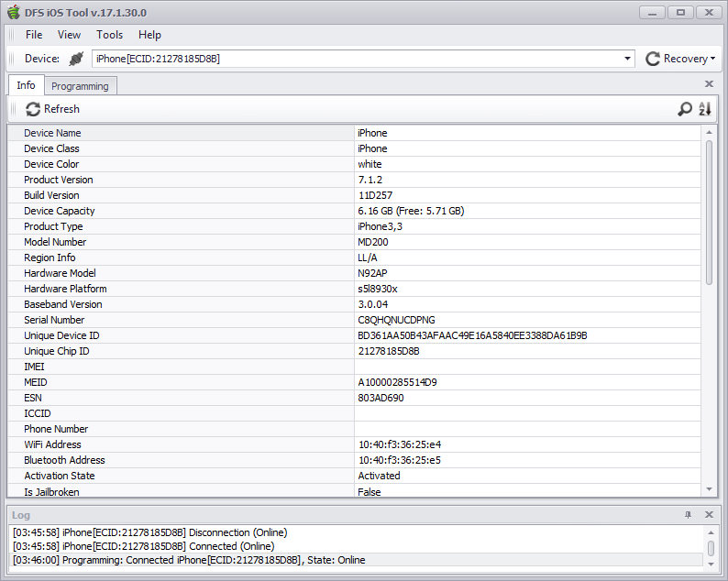This screenshot has width=728, height=581.
Task: Click the Phone Number row label
Action: (56, 429)
